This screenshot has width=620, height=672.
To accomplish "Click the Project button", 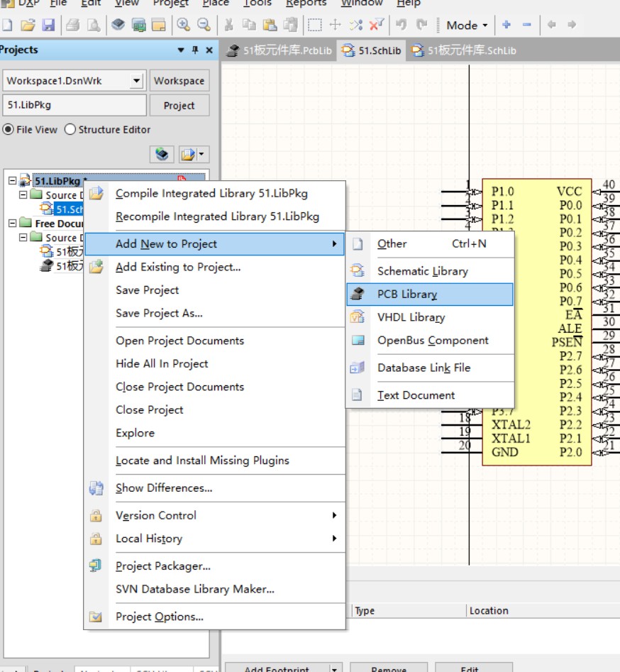I will 179,106.
